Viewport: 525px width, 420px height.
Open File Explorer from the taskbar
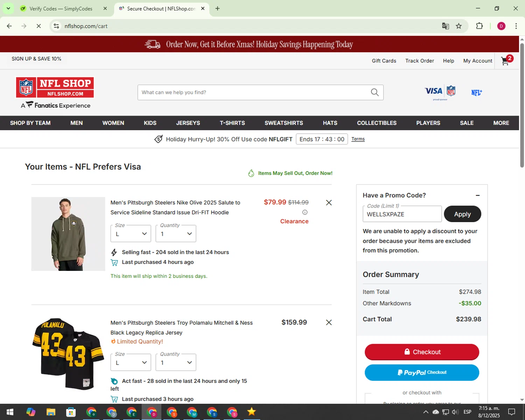51,412
